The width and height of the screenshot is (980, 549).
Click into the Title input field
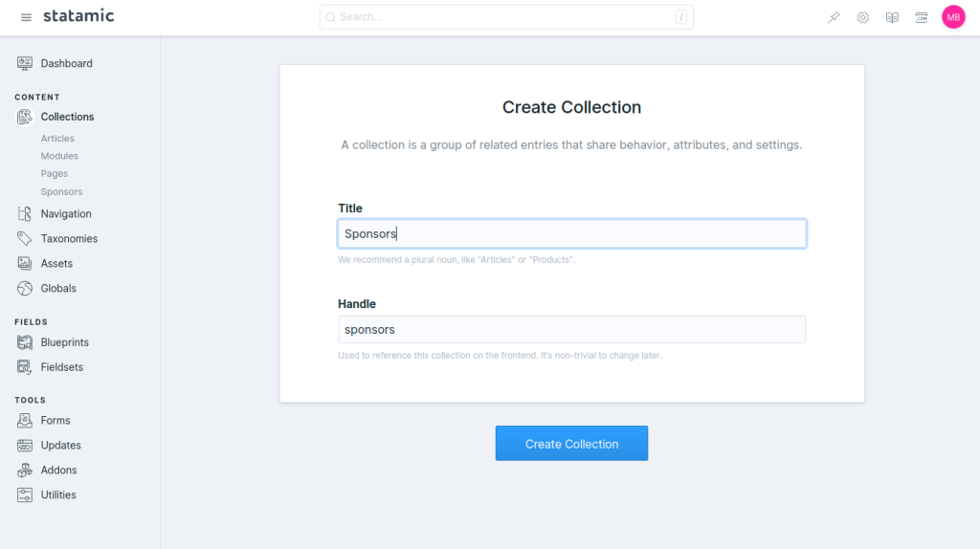point(572,233)
